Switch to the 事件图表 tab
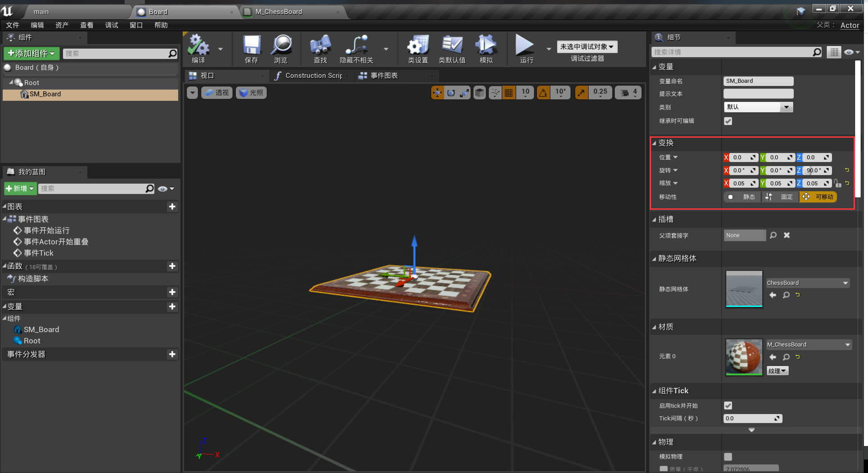The width and height of the screenshot is (868, 473). [383, 76]
